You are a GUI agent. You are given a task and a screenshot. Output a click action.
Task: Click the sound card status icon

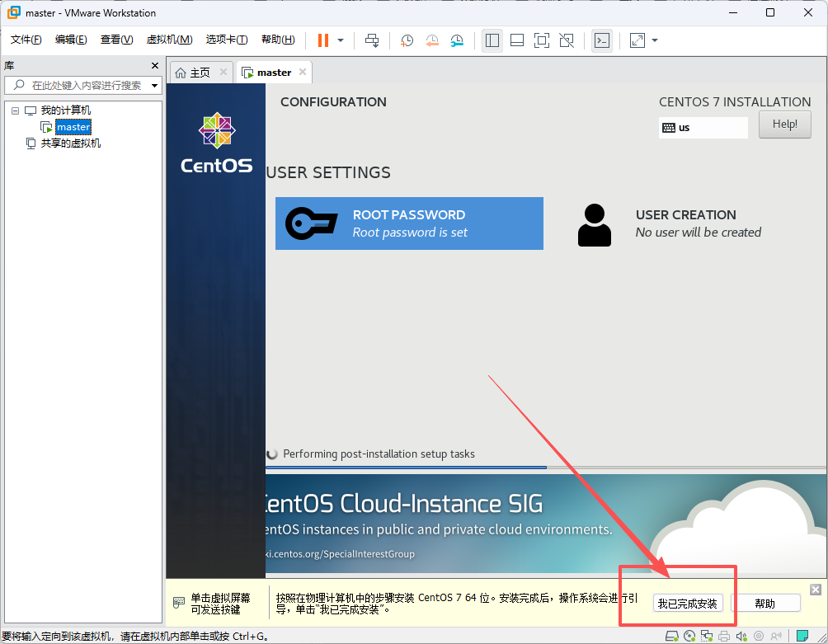pyautogui.click(x=741, y=636)
